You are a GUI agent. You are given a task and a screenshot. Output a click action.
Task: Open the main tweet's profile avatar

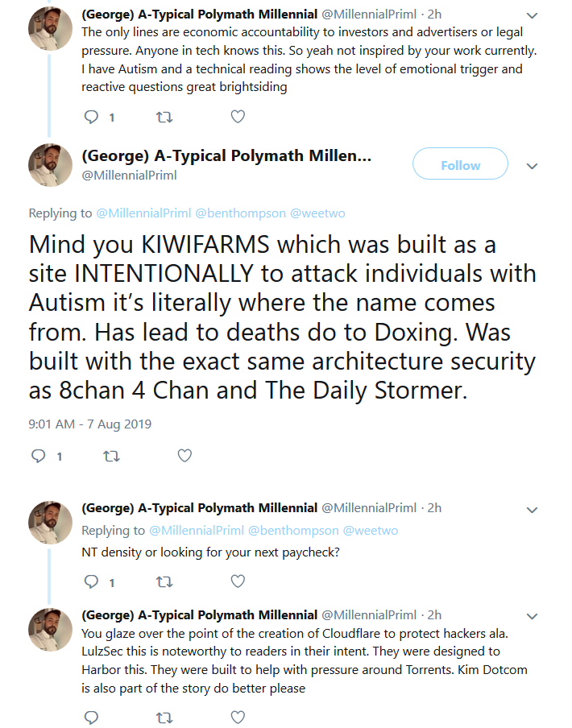(50, 165)
